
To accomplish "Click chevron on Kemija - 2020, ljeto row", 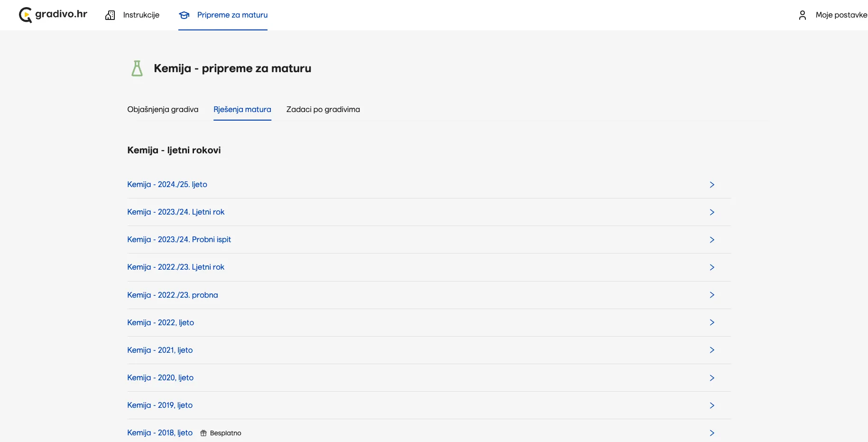I will click(712, 378).
